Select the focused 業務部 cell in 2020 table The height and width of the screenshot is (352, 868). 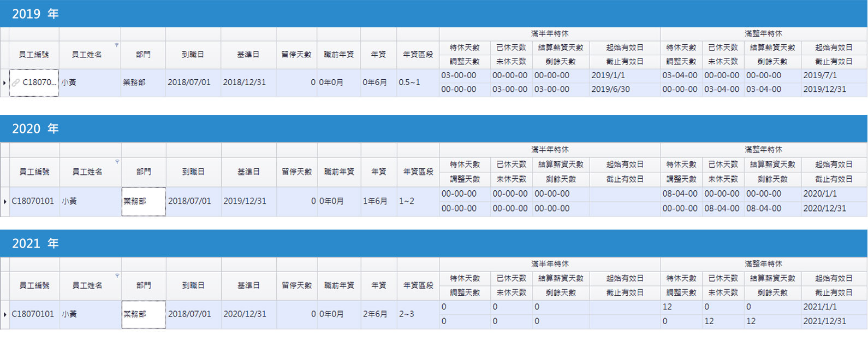pos(144,202)
